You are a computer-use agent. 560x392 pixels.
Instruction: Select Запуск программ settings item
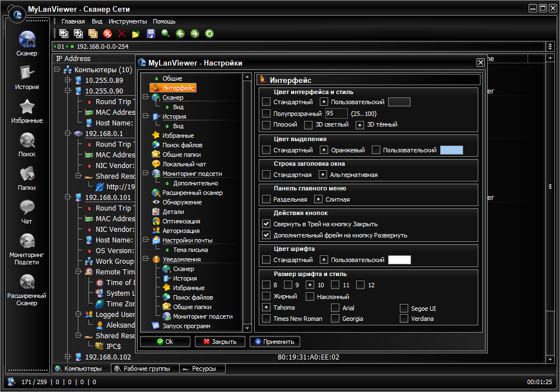tap(186, 325)
